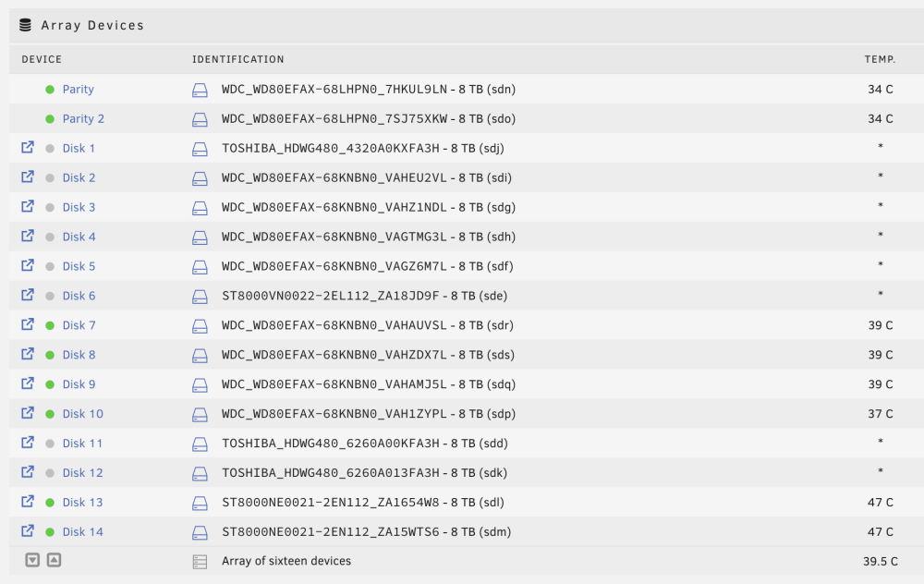Sort by the Device column header
The height and width of the screenshot is (584, 924).
[x=42, y=59]
